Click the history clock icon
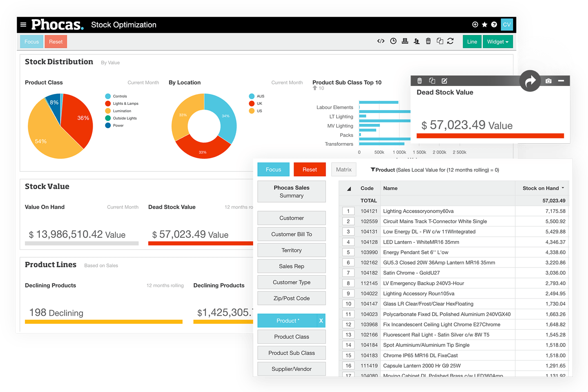The width and height of the screenshot is (588, 392). (393, 41)
